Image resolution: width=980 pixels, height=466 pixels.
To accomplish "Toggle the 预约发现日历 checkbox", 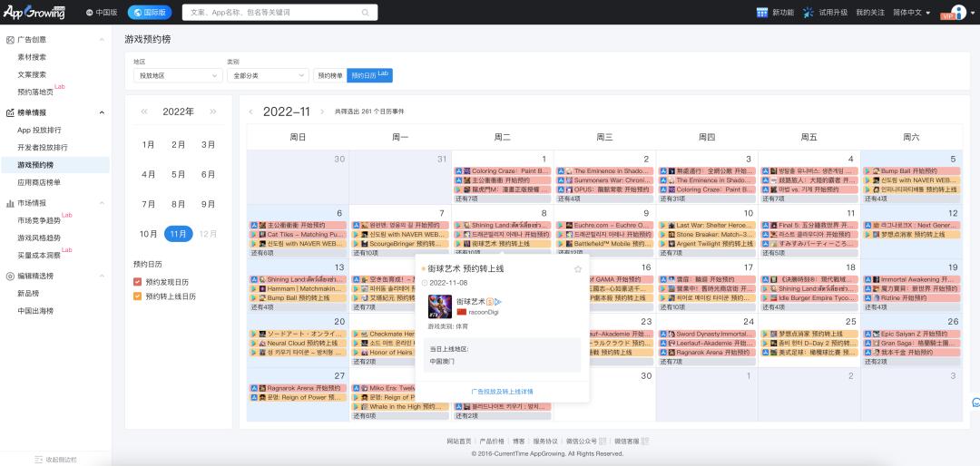I will coord(138,282).
